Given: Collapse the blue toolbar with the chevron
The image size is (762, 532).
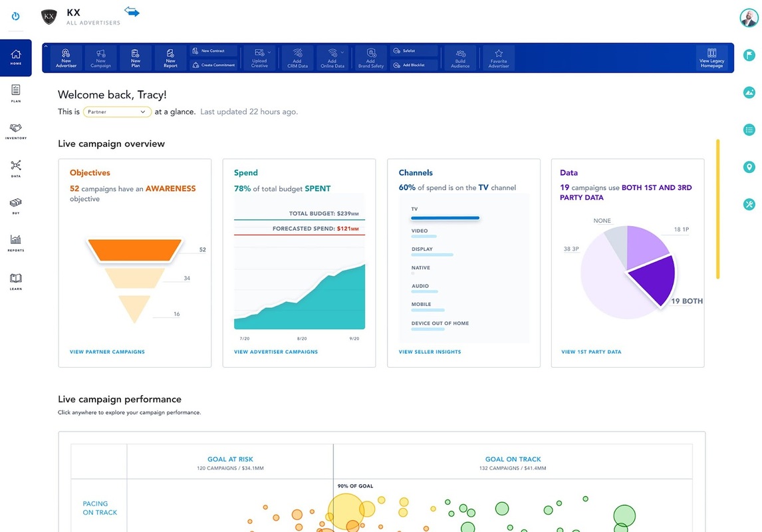Looking at the screenshot, I should (x=46, y=47).
